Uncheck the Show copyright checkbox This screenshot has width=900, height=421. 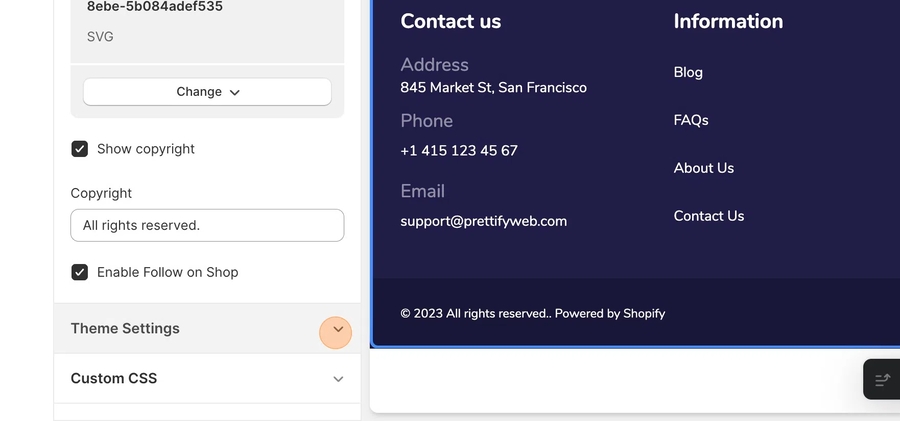[80, 149]
